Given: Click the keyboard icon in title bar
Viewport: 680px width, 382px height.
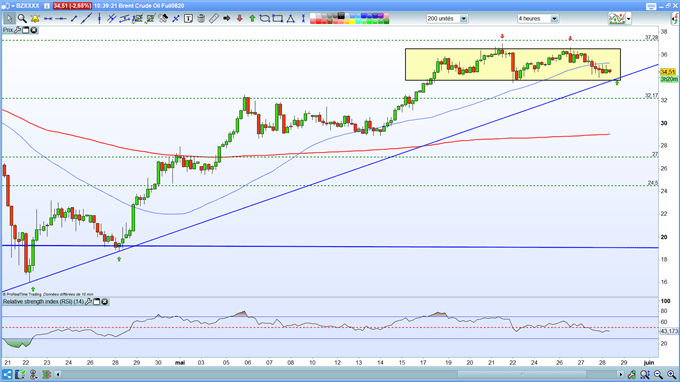Looking at the screenshot, I should point(651,6).
